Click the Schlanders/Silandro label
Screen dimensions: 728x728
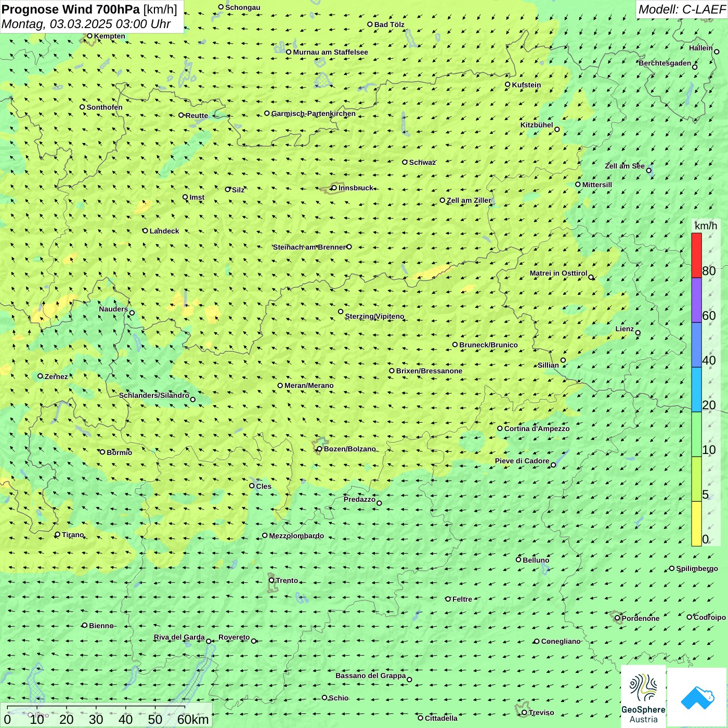pyautogui.click(x=154, y=395)
